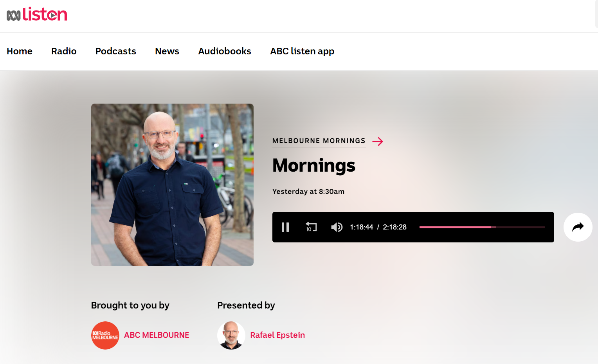Open ABC Radio Melbourne round logo
Image resolution: width=598 pixels, height=364 pixels.
point(105,335)
